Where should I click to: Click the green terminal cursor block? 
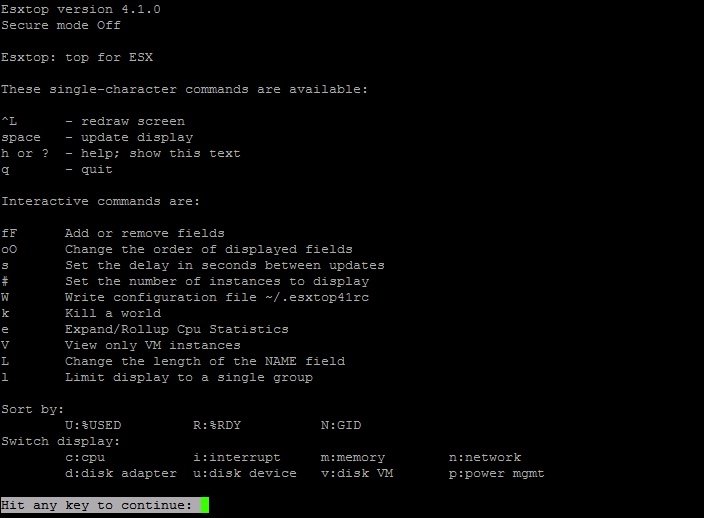point(204,505)
